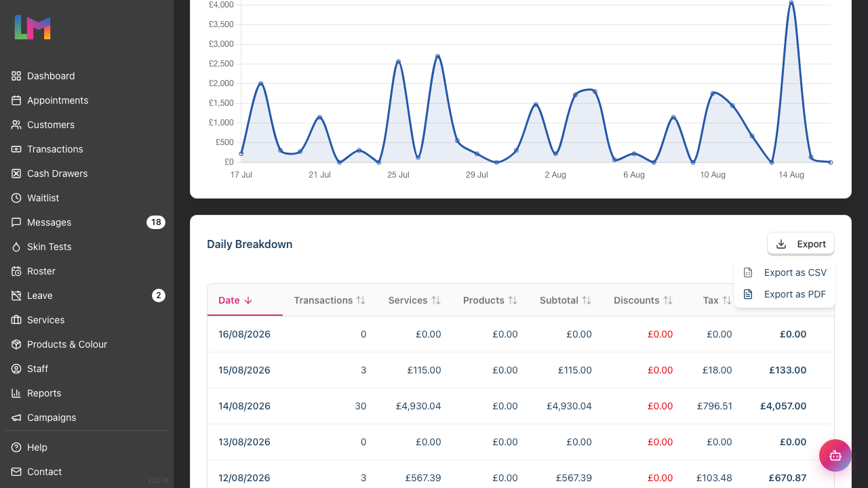Click the £133.00 total value
The image size is (868, 488).
[788, 370]
